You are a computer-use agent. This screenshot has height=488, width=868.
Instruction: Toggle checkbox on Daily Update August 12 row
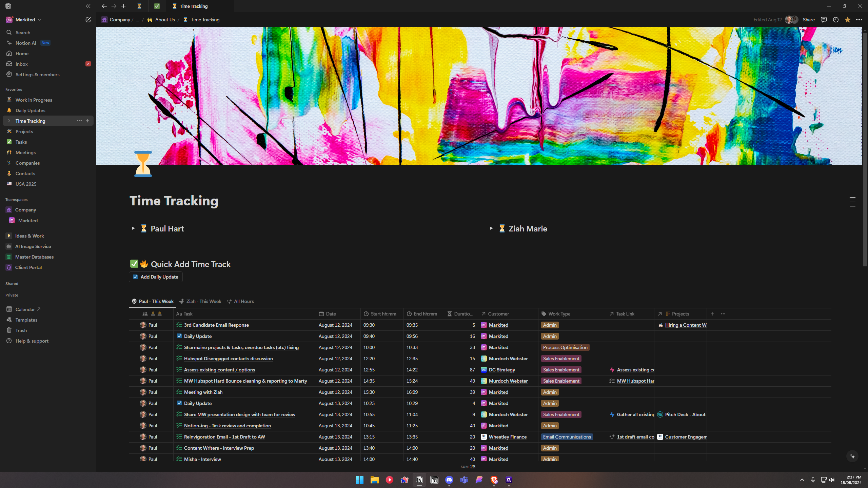179,336
